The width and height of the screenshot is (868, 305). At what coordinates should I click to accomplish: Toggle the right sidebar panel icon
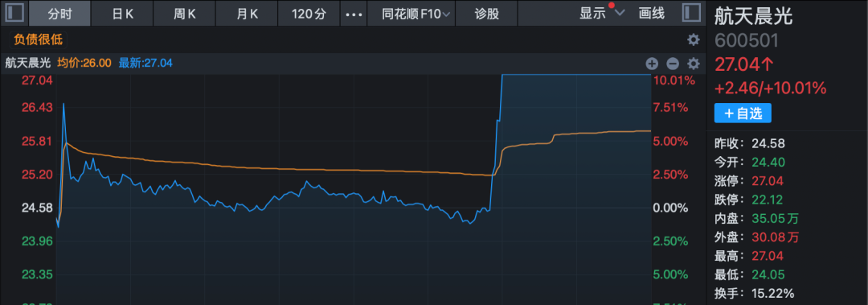pos(691,13)
